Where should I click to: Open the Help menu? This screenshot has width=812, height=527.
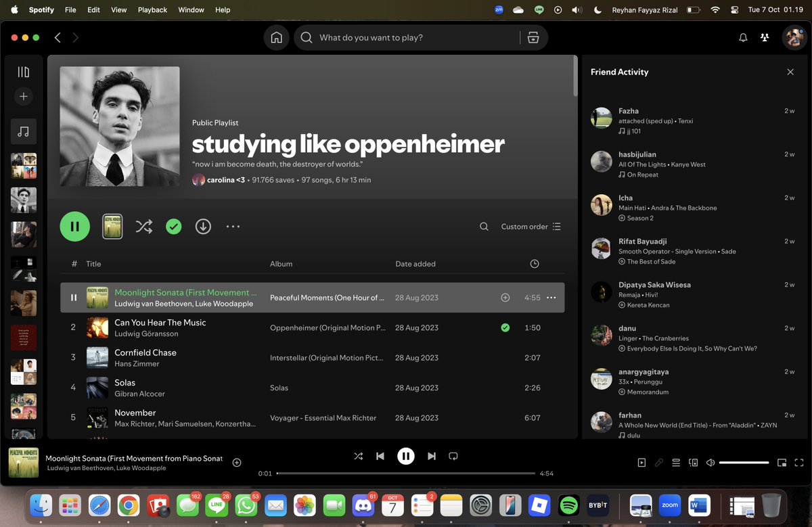[223, 10]
